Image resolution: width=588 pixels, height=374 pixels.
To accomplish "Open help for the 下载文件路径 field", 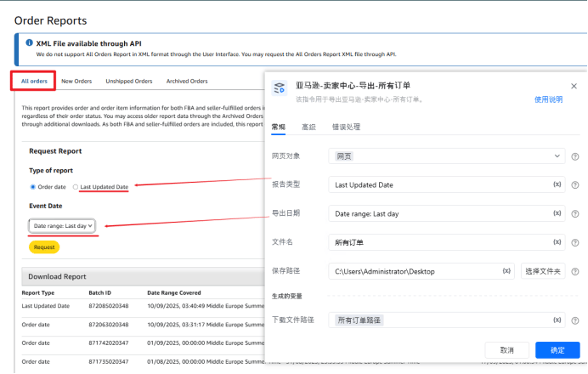I will [575, 320].
